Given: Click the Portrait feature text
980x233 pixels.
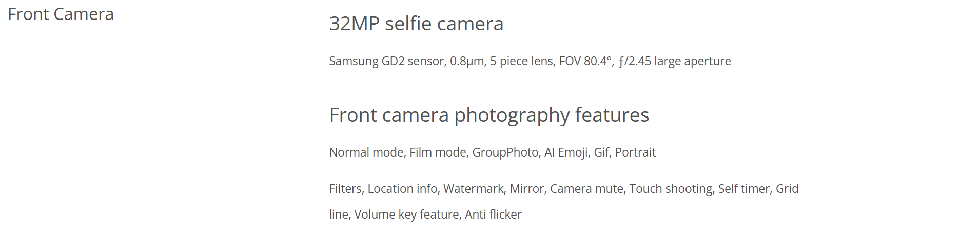Looking at the screenshot, I should point(635,152).
